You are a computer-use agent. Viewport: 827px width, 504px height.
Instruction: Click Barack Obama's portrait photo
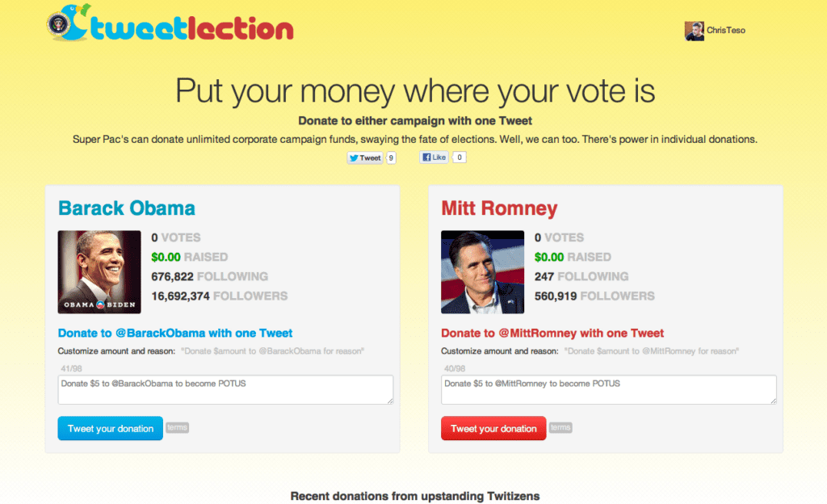point(99,272)
